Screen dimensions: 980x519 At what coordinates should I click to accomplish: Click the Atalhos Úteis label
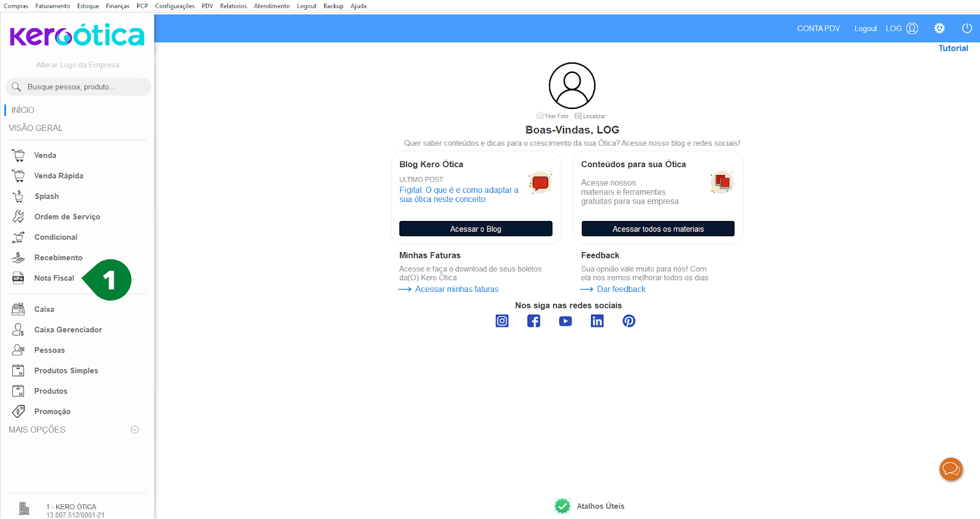coord(601,506)
